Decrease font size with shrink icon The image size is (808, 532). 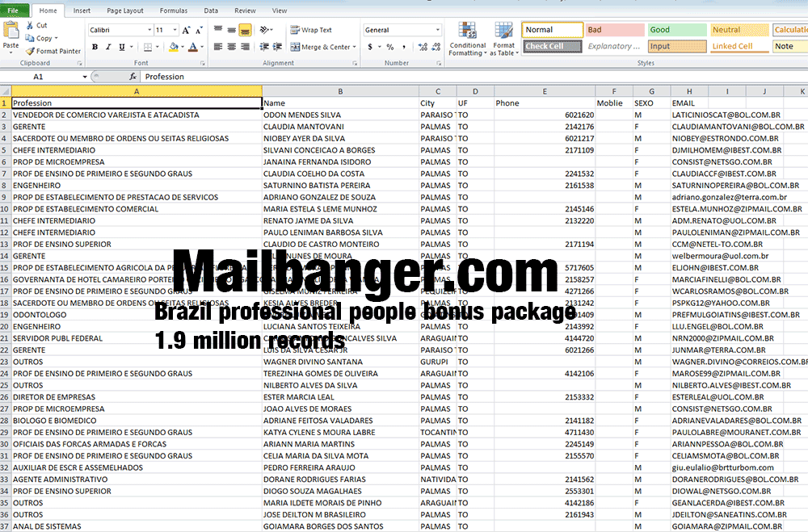(x=199, y=30)
